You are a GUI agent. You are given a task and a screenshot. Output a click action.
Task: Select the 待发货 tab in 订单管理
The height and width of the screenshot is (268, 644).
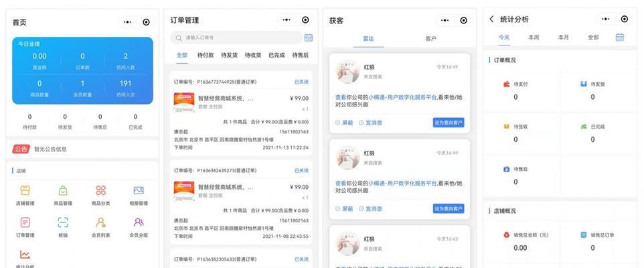pos(229,55)
